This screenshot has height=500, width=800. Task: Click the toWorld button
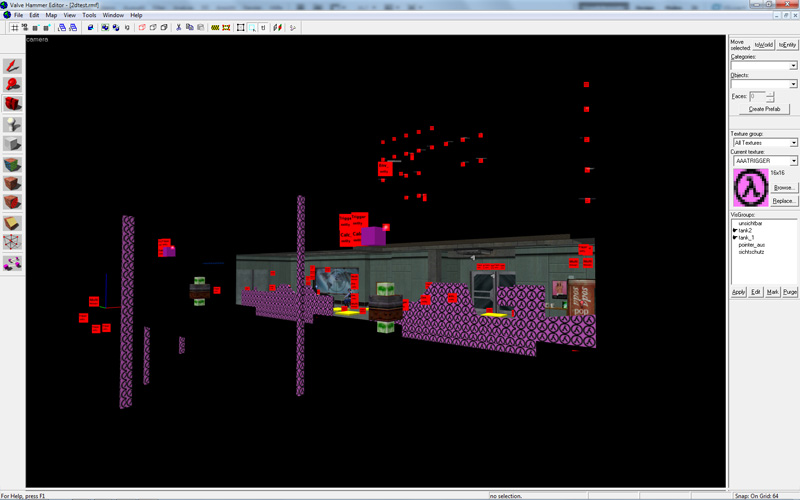(x=763, y=45)
